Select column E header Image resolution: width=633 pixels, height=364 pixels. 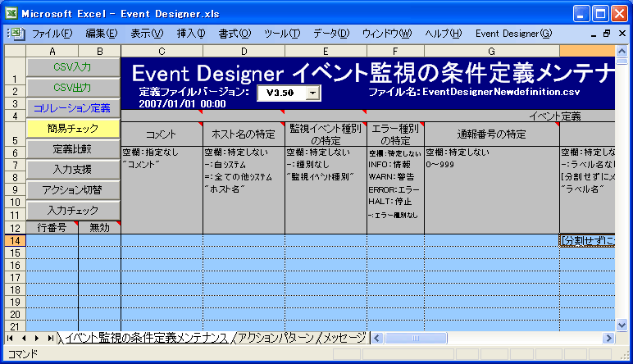326,52
